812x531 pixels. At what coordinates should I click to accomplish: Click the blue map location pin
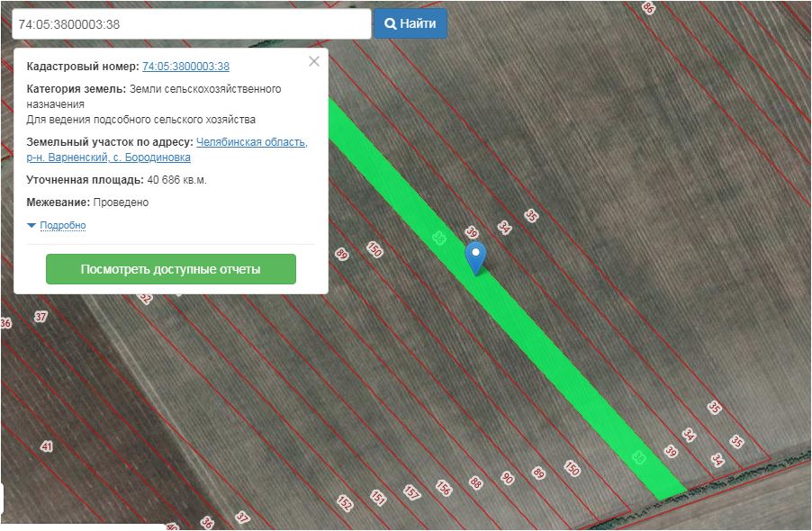pos(475,257)
